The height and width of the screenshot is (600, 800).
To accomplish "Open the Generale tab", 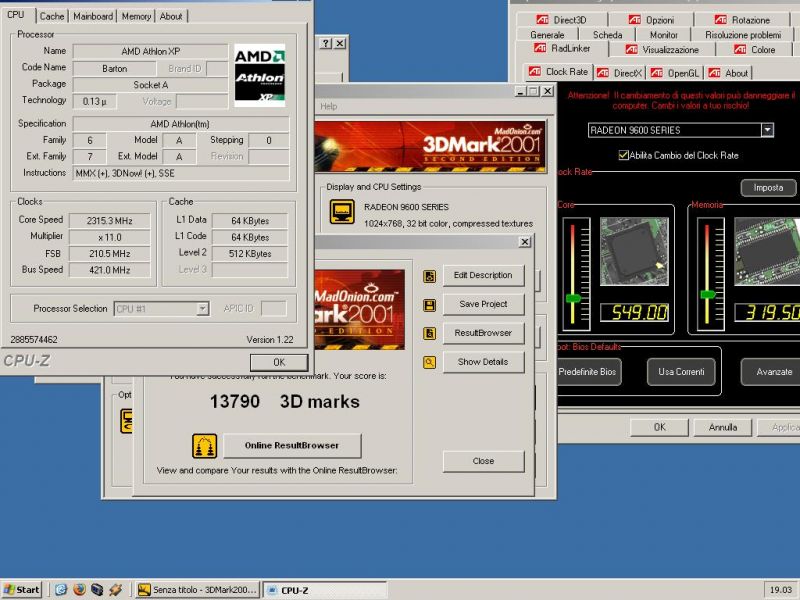I will point(547,35).
